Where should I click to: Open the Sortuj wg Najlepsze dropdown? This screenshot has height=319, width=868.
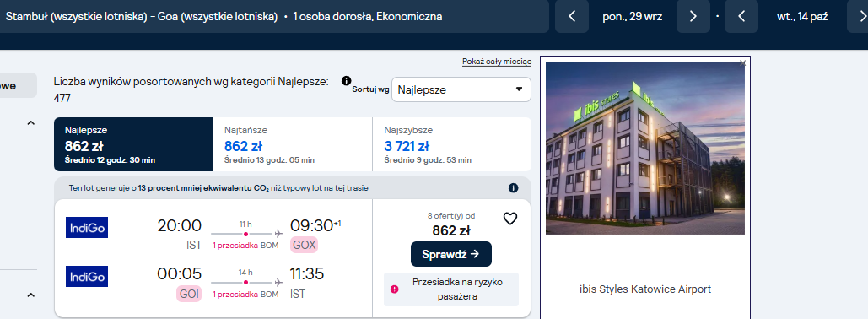(461, 89)
